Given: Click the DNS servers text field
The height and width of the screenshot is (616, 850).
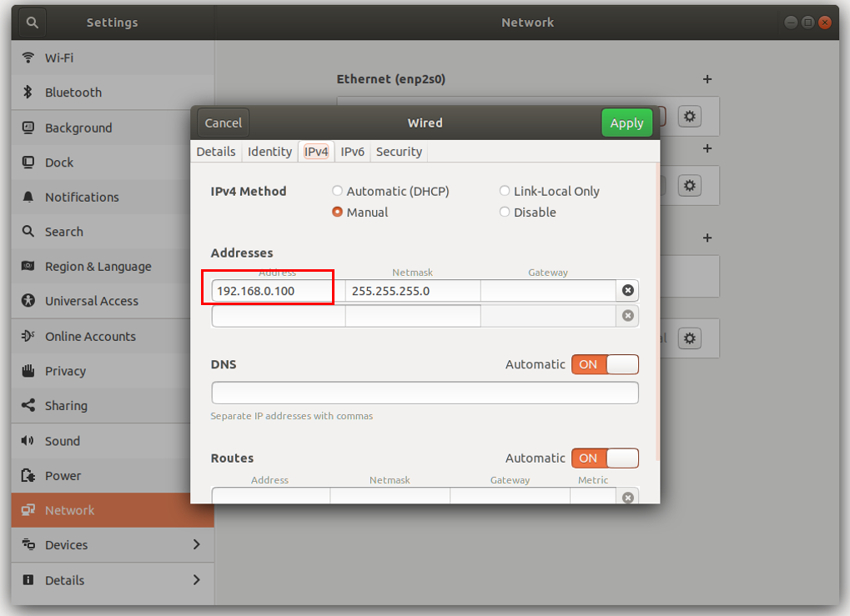Looking at the screenshot, I should click(425, 393).
